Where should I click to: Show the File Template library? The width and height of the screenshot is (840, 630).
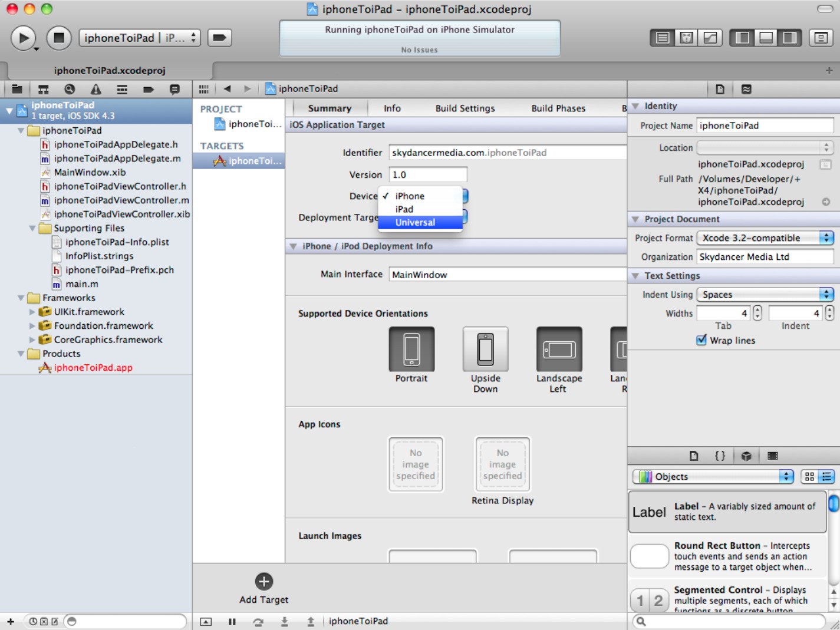pyautogui.click(x=694, y=456)
